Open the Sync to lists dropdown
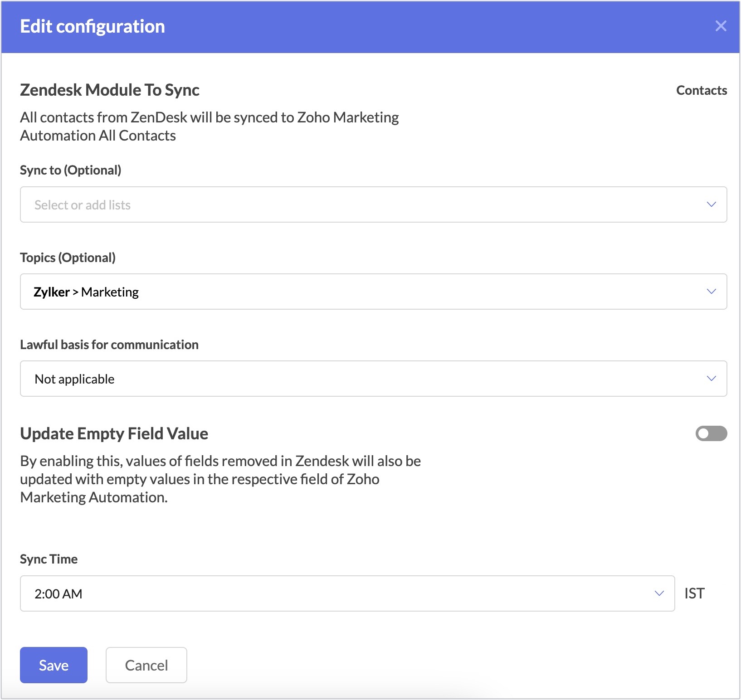The width and height of the screenshot is (741, 700). click(373, 204)
